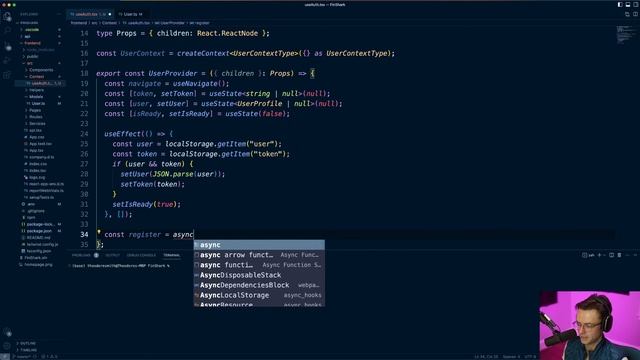This screenshot has width=640, height=360.
Task: Click the new terminal plus icon
Action: pos(599,255)
